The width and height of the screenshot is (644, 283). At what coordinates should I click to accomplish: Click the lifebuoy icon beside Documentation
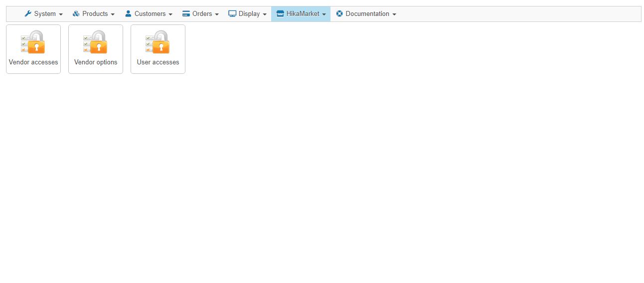tap(339, 14)
